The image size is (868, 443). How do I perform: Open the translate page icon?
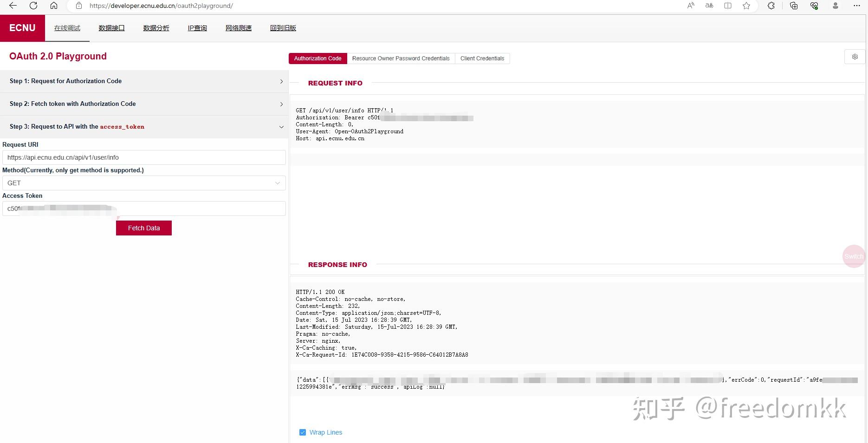[x=709, y=6]
